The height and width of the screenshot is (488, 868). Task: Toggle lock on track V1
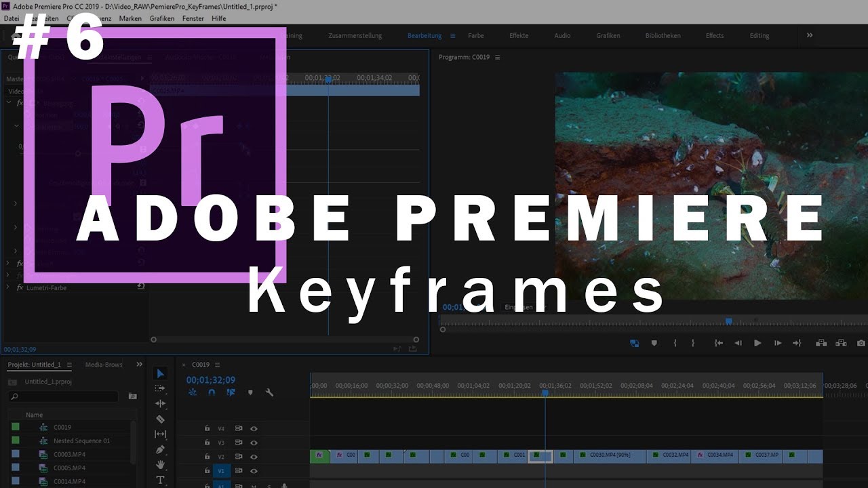(208, 470)
